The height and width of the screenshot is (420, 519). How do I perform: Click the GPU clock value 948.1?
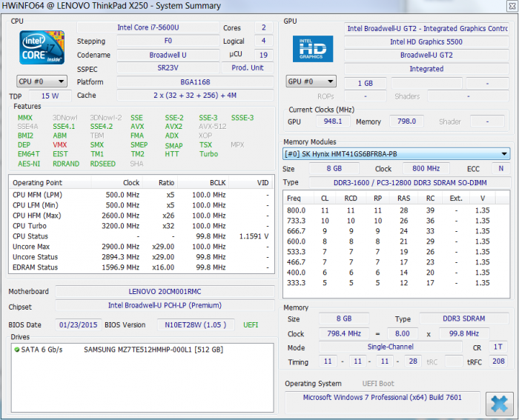(333, 121)
